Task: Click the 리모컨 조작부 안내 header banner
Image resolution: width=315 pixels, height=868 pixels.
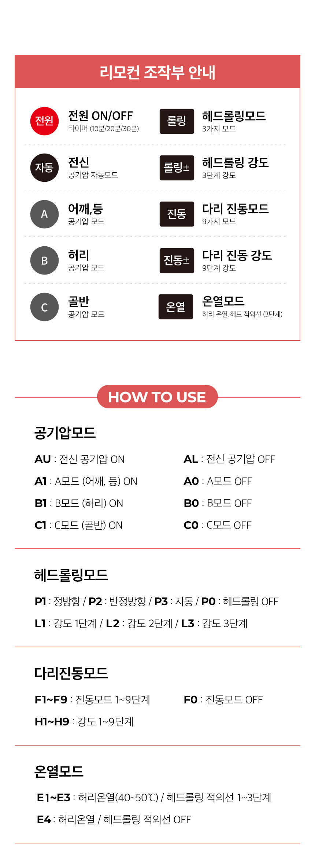Action: coord(157,72)
